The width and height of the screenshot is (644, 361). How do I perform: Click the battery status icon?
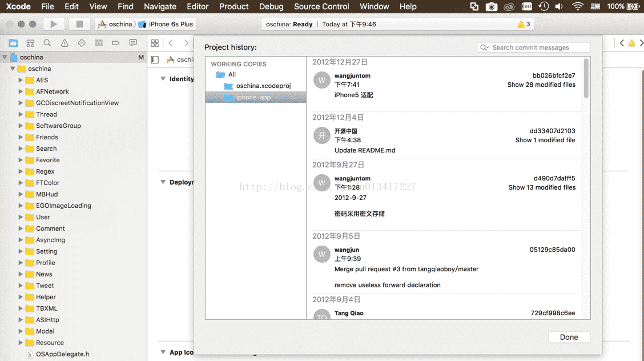[x=633, y=7]
